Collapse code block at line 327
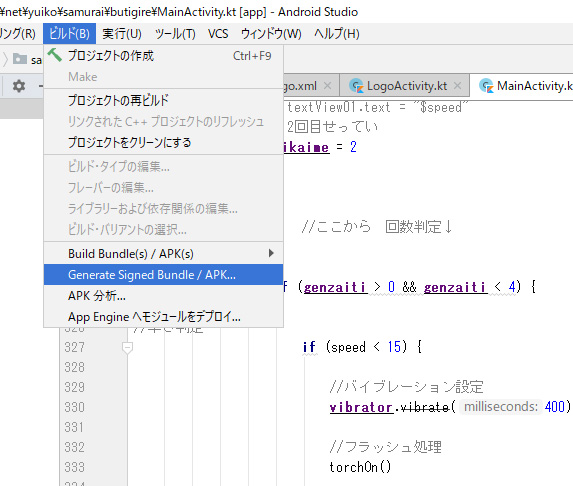Viewport: 573px width, 486px height. click(x=127, y=347)
